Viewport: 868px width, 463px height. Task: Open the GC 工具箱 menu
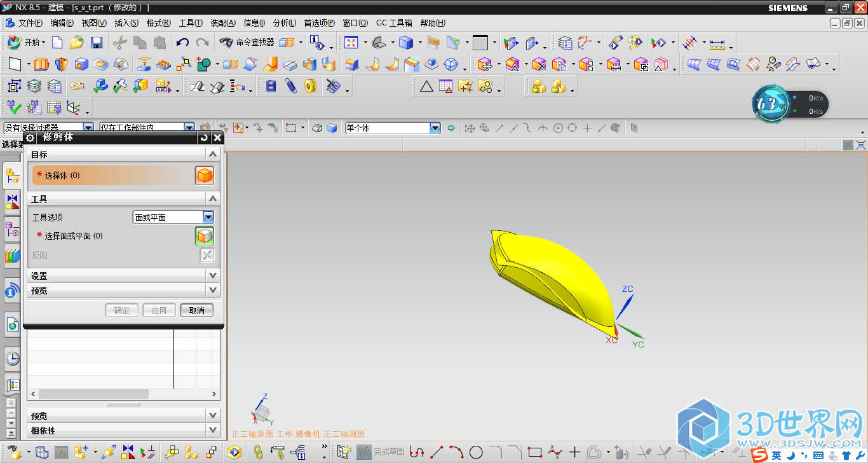click(394, 23)
